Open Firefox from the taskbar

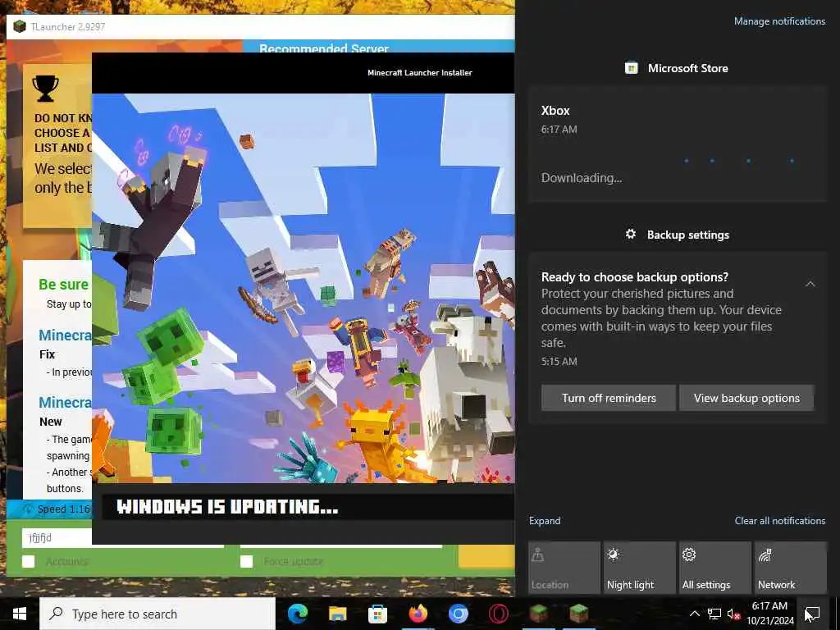click(418, 614)
